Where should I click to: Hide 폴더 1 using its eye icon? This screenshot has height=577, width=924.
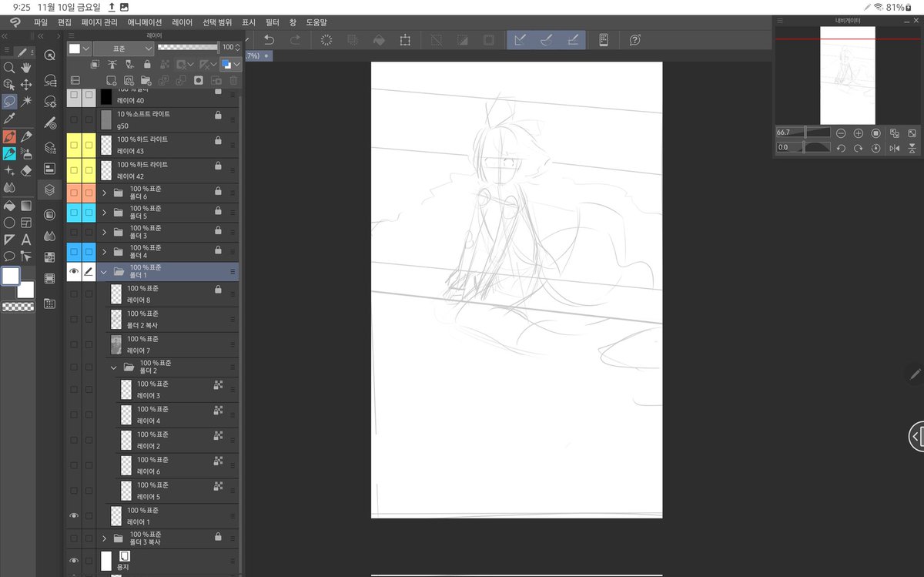(x=74, y=271)
